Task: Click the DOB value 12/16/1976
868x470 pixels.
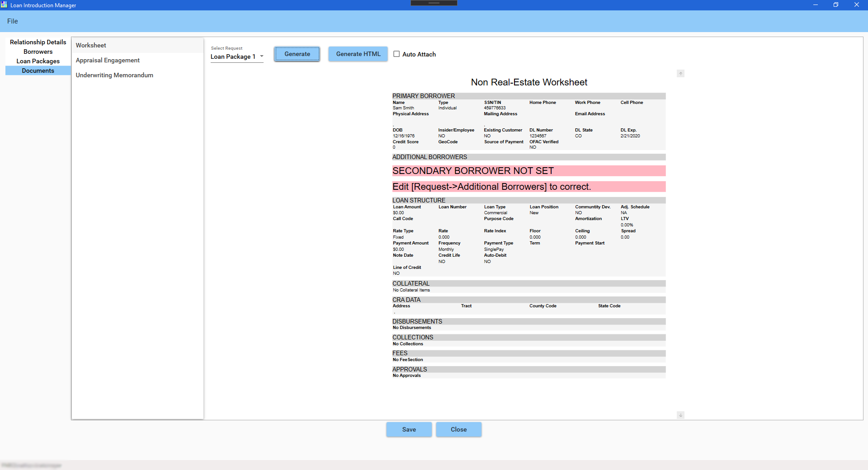Action: (x=404, y=136)
